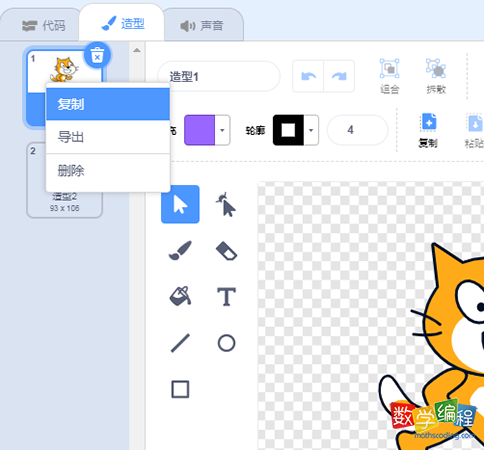Pick the Brush tool

coord(180,250)
